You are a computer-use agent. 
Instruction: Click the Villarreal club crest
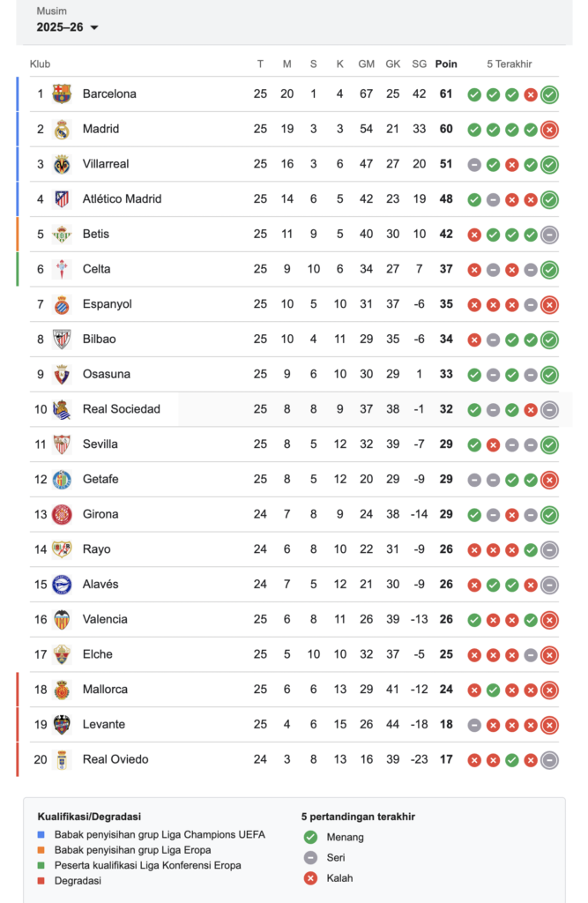pos(62,164)
